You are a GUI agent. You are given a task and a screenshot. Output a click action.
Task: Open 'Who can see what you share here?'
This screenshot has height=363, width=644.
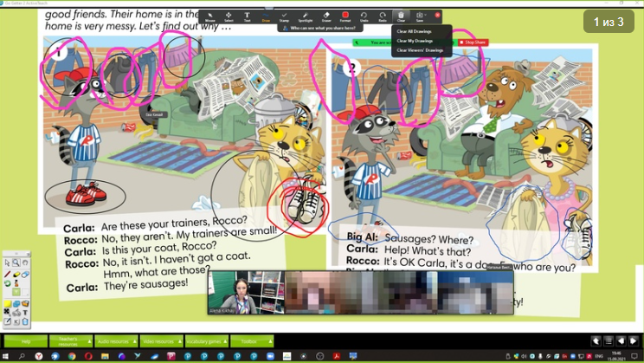[319, 28]
